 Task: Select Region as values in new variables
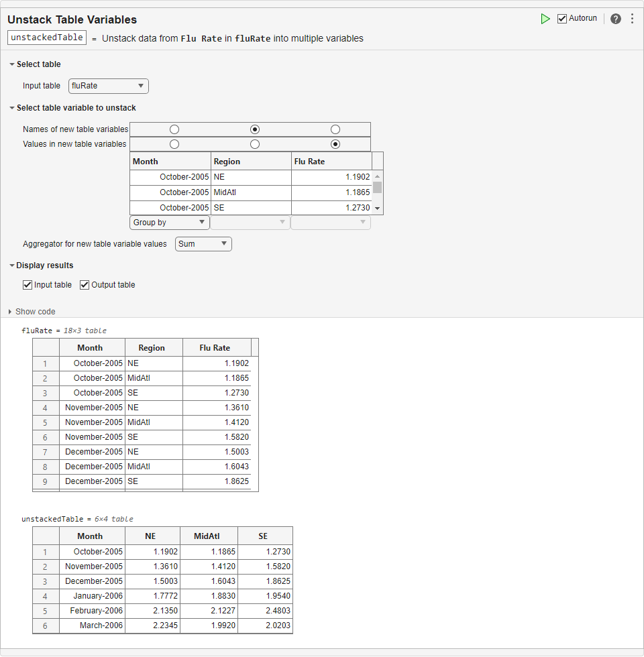click(255, 144)
